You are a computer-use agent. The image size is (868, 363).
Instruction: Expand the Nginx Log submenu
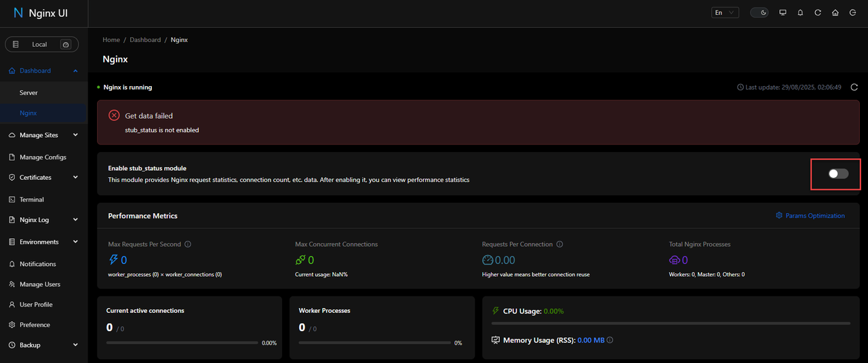pos(75,220)
